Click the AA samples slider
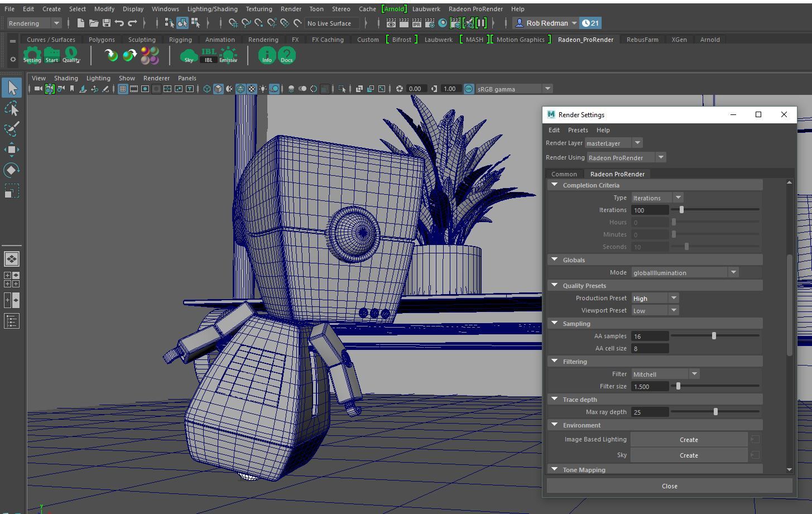 pos(714,336)
